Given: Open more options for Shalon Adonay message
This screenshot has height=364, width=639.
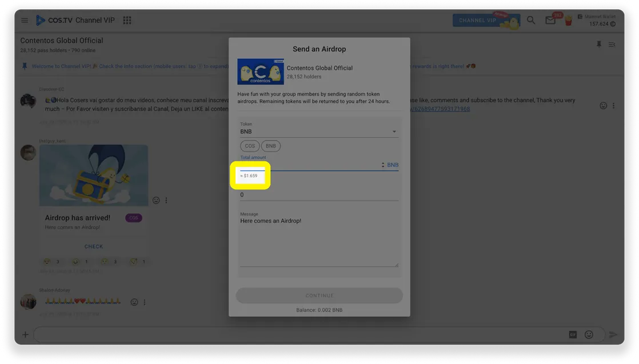Looking at the screenshot, I should coord(145,302).
